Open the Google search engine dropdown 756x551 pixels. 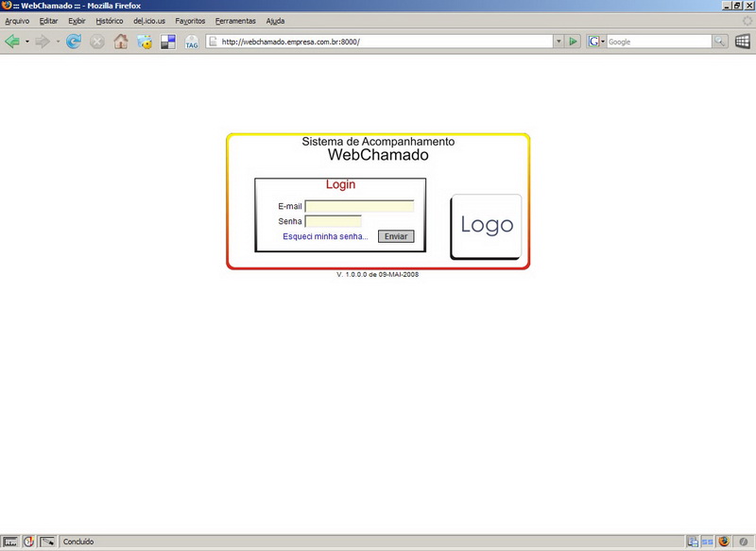(x=595, y=42)
